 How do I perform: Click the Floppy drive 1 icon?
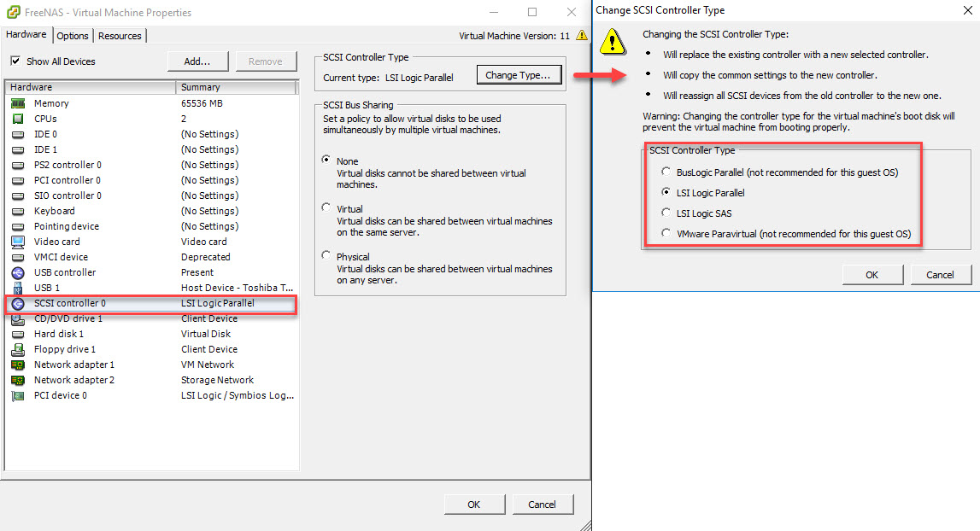tap(18, 349)
